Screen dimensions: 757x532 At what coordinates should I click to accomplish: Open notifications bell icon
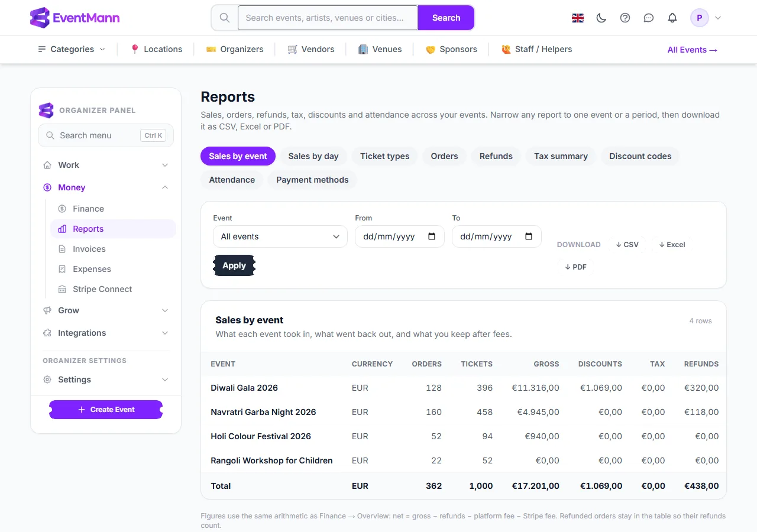coord(672,18)
